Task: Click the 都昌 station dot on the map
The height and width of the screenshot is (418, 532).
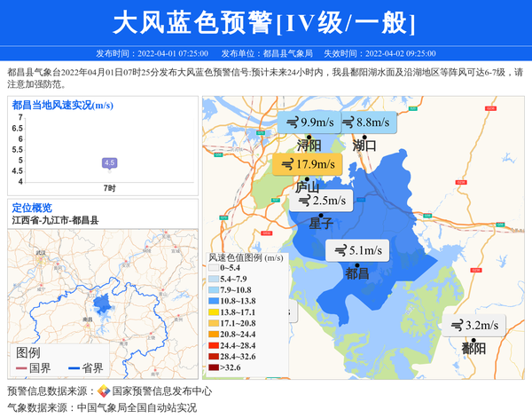Action: [x=356, y=264]
